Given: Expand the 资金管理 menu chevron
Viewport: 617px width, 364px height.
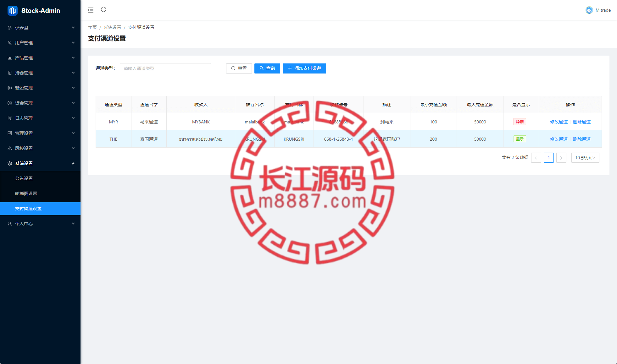Looking at the screenshot, I should (73, 103).
